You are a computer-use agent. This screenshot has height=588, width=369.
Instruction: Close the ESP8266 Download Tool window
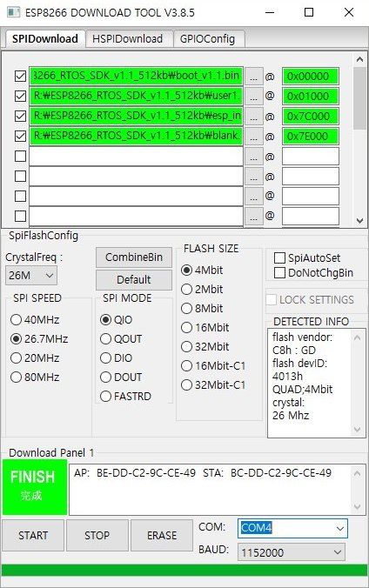point(349,12)
